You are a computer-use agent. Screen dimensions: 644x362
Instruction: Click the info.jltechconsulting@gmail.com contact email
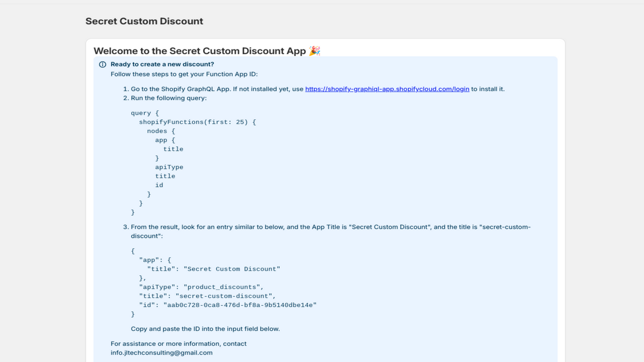click(x=162, y=353)
